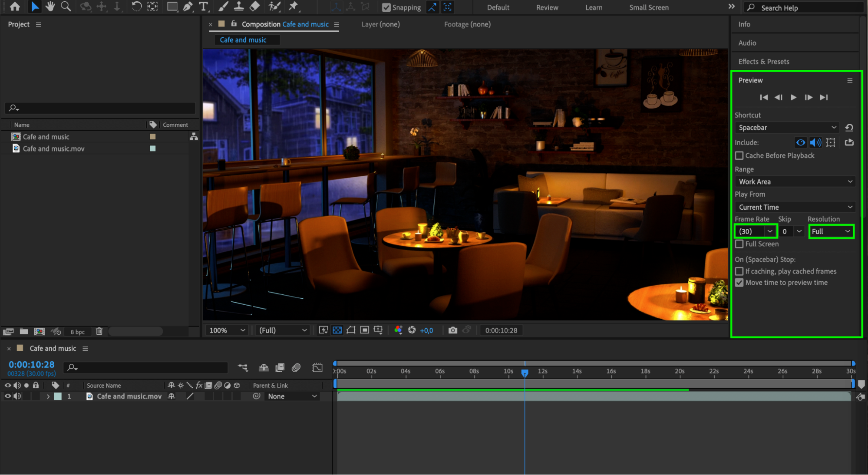
Task: Select the Puppet Pin tool
Action: pos(294,7)
